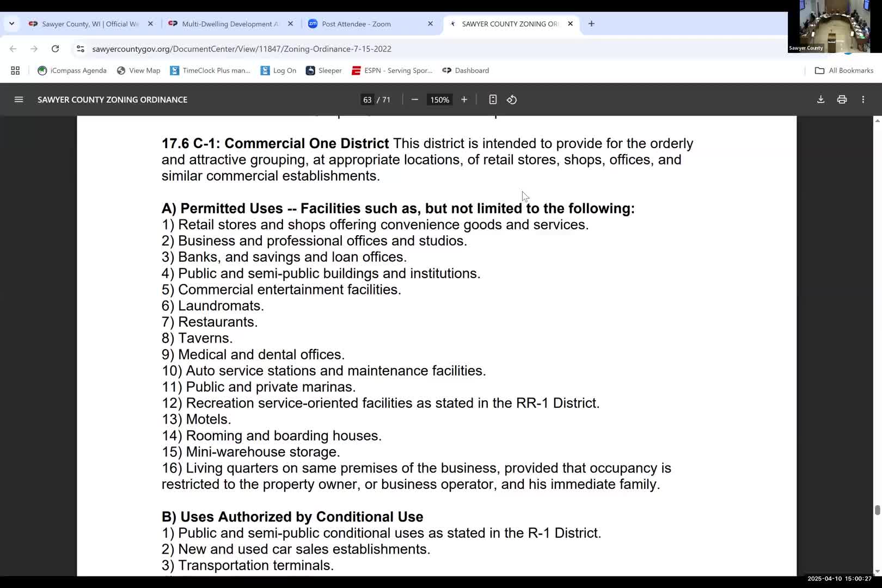Close the Post Attendee - Zoom tab
The image size is (882, 588).
pos(430,24)
